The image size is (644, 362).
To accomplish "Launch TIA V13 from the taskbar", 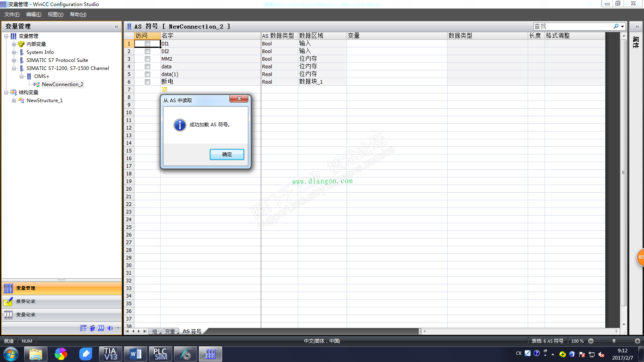I will tap(110, 354).
